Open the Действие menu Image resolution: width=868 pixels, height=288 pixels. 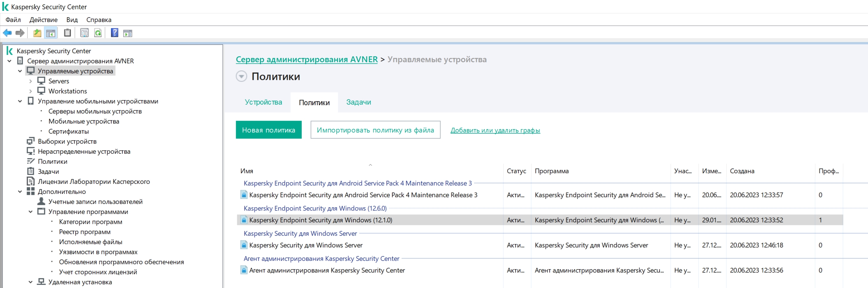coord(43,19)
